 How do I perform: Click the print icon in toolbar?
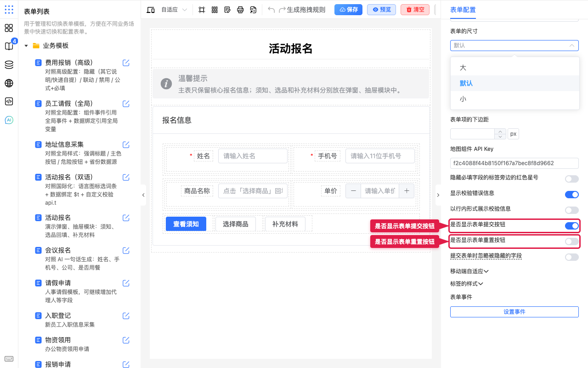[x=240, y=10]
